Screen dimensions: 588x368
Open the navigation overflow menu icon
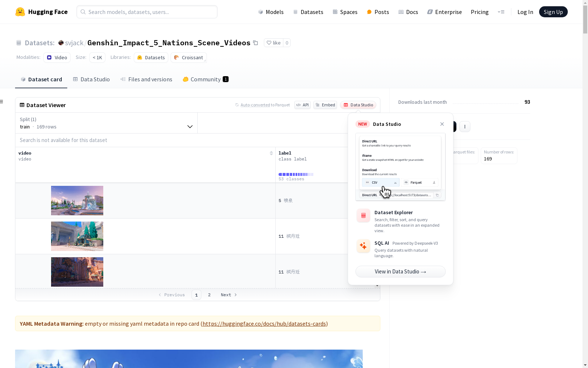coord(501,12)
